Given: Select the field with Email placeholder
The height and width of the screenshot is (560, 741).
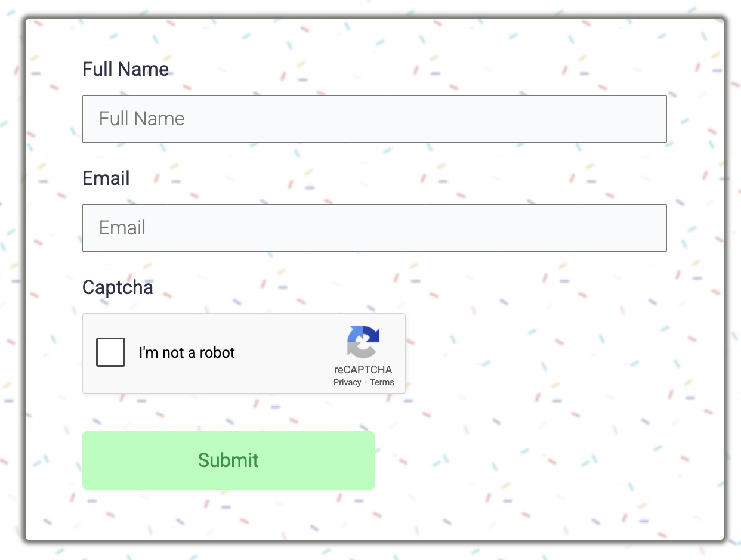Looking at the screenshot, I should 374,228.
